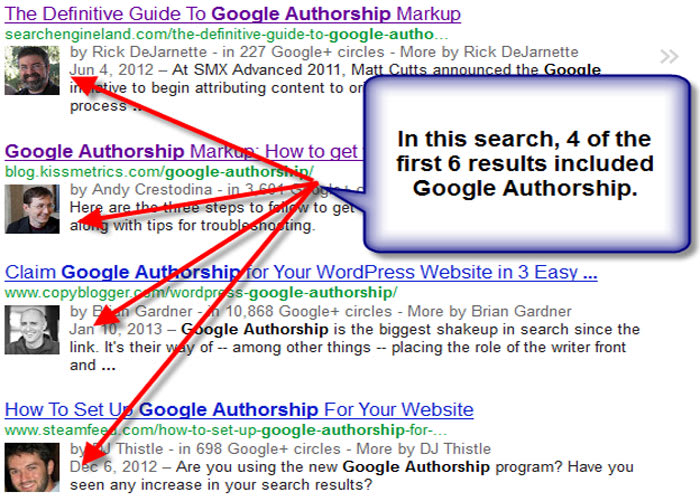Click the www.copyblogger.com green URL
Screen dimensions: 700x500
[x=201, y=293]
